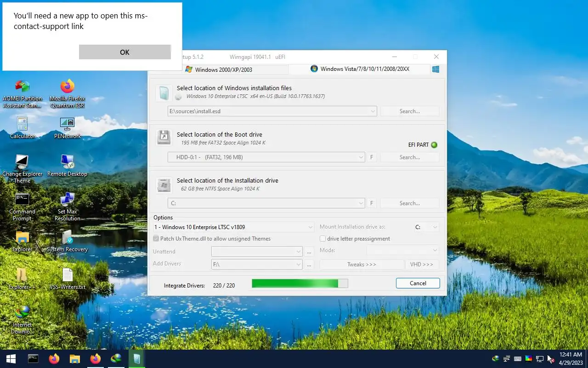
Task: Minimize the WinNTSetup window
Action: [395, 57]
